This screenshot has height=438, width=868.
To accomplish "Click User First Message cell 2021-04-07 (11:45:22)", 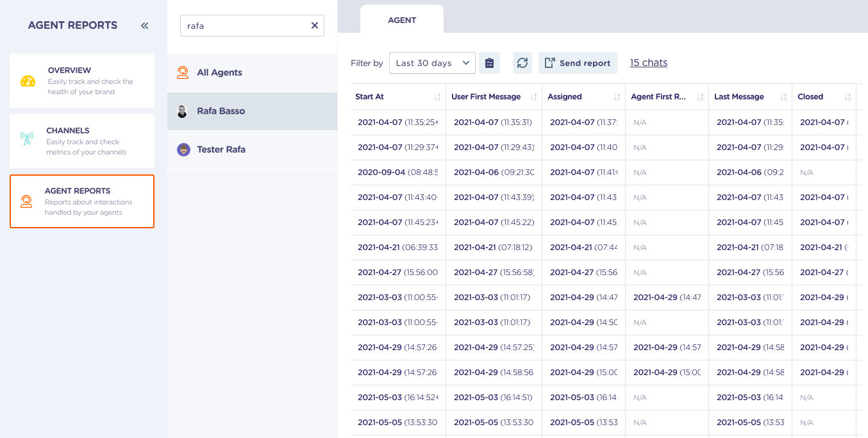I will click(494, 223).
